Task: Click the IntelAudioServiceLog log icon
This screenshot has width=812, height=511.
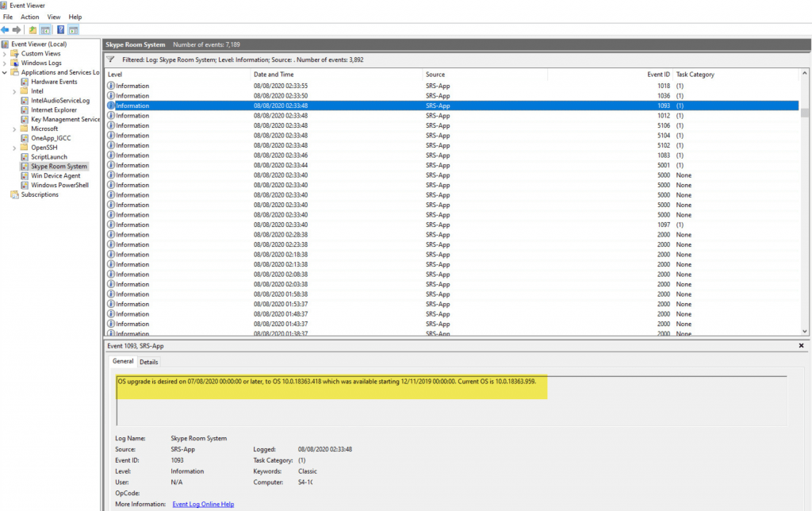Action: click(25, 101)
